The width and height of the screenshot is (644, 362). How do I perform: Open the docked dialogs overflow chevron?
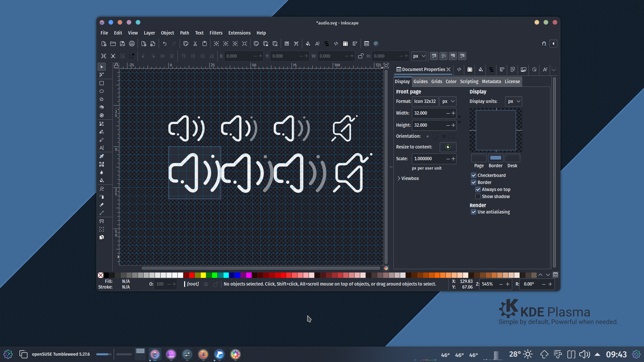coord(554,70)
